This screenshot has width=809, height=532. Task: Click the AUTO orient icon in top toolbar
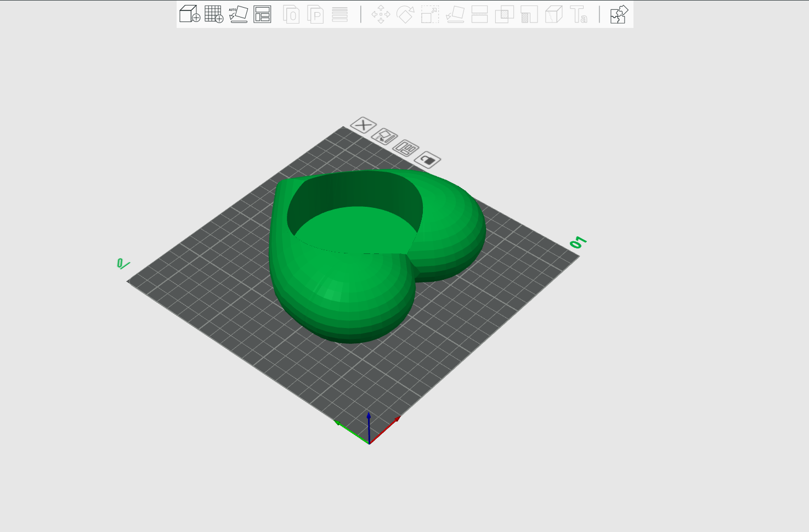pos(238,14)
